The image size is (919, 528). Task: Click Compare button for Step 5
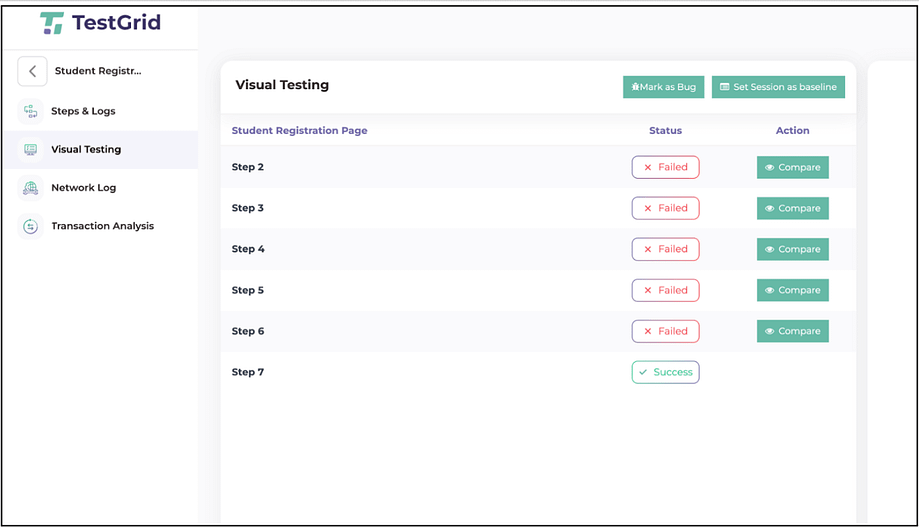[x=792, y=291]
